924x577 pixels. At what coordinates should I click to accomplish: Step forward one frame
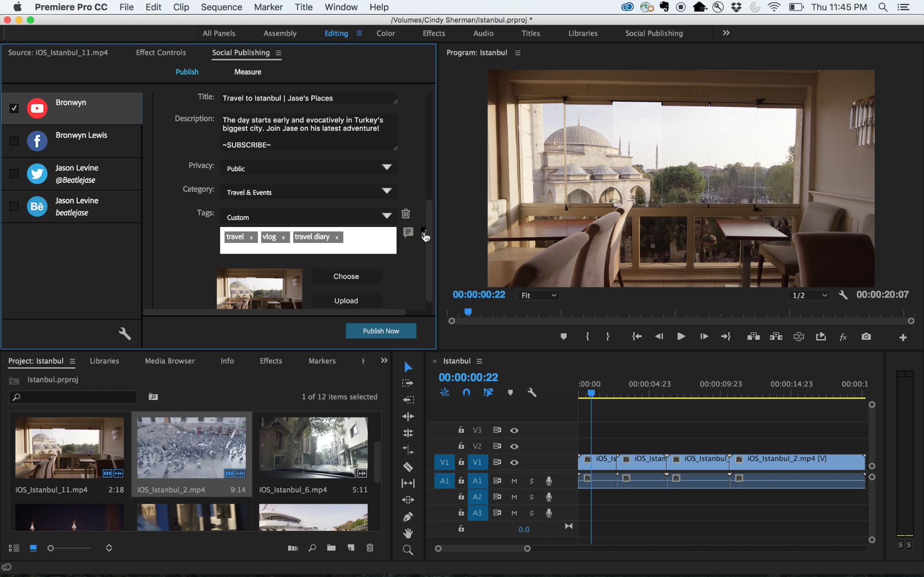(704, 337)
